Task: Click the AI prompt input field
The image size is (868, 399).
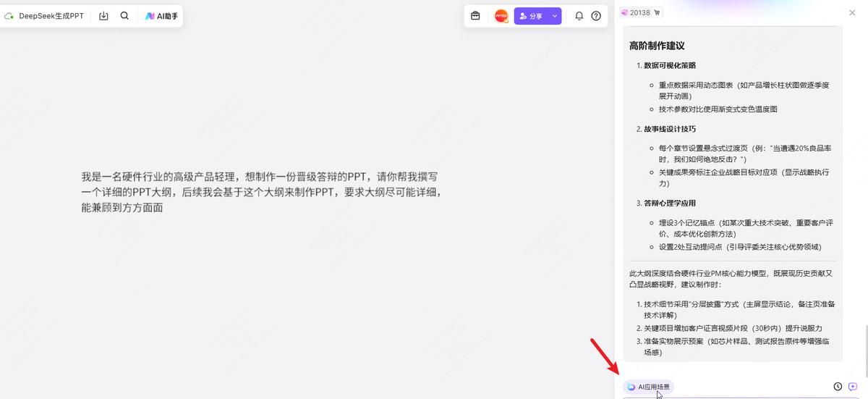Action: tap(741, 398)
